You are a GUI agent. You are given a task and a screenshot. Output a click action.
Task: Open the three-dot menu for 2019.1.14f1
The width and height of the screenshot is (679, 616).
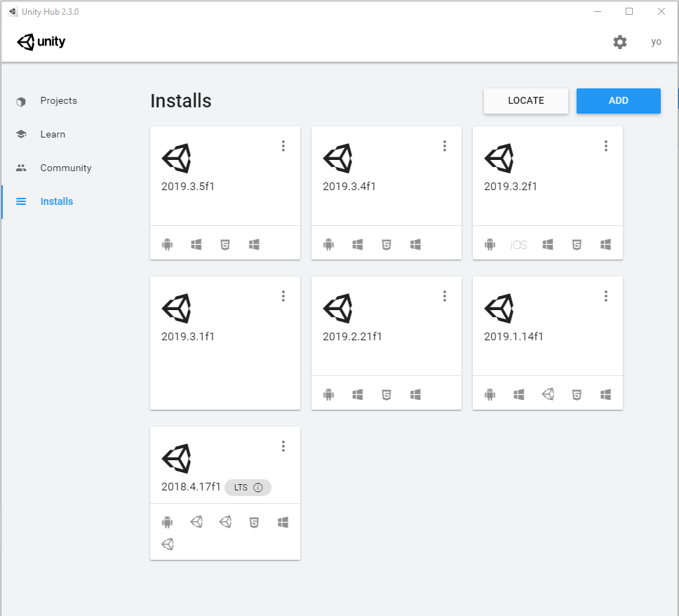click(x=606, y=296)
